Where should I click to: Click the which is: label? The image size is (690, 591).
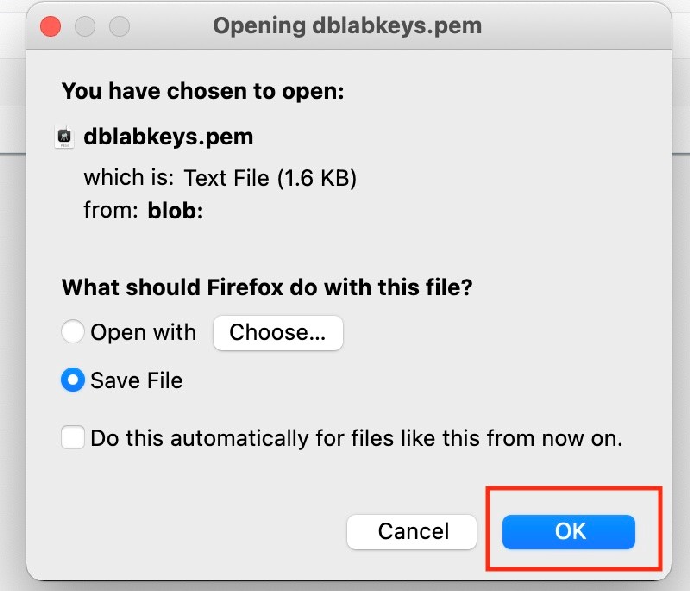pos(129,179)
